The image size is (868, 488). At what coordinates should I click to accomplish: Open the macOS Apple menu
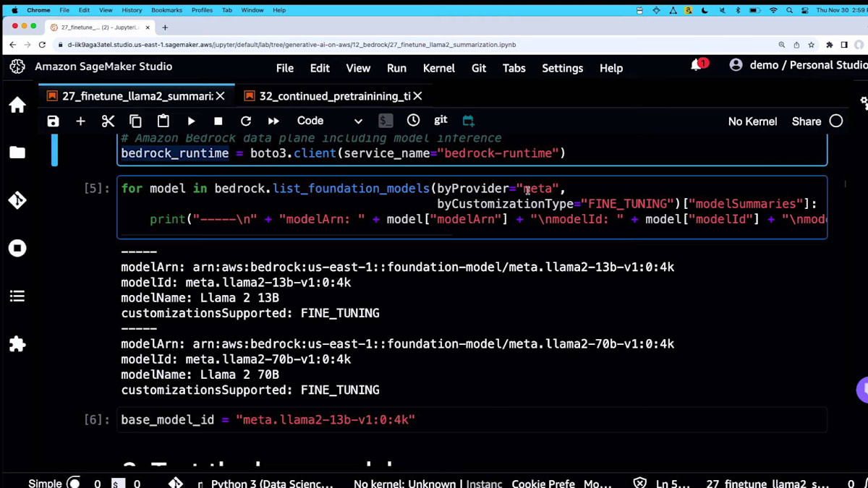(13, 10)
